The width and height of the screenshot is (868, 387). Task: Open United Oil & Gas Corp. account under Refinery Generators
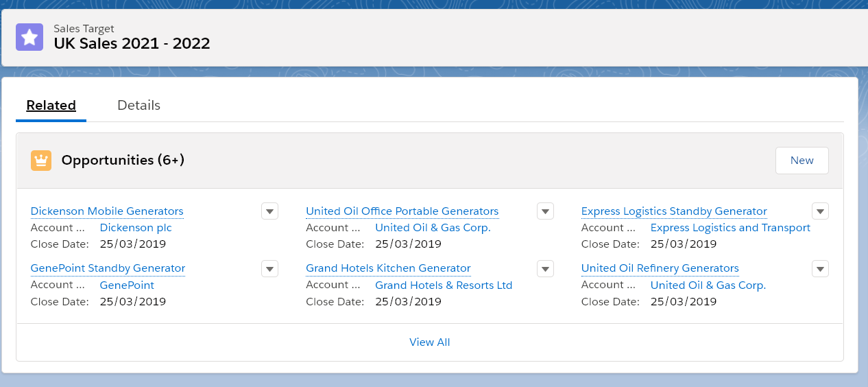708,285
